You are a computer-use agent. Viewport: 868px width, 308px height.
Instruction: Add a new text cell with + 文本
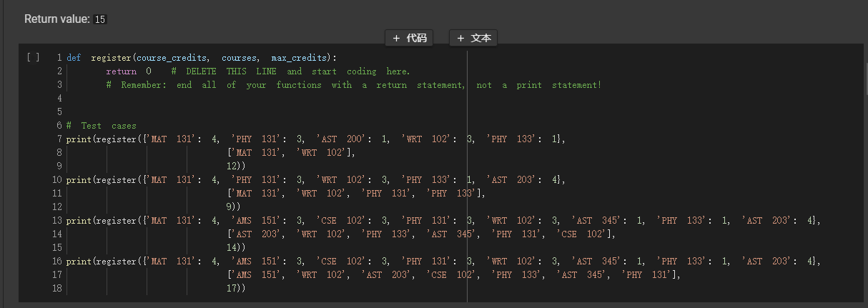pos(473,38)
